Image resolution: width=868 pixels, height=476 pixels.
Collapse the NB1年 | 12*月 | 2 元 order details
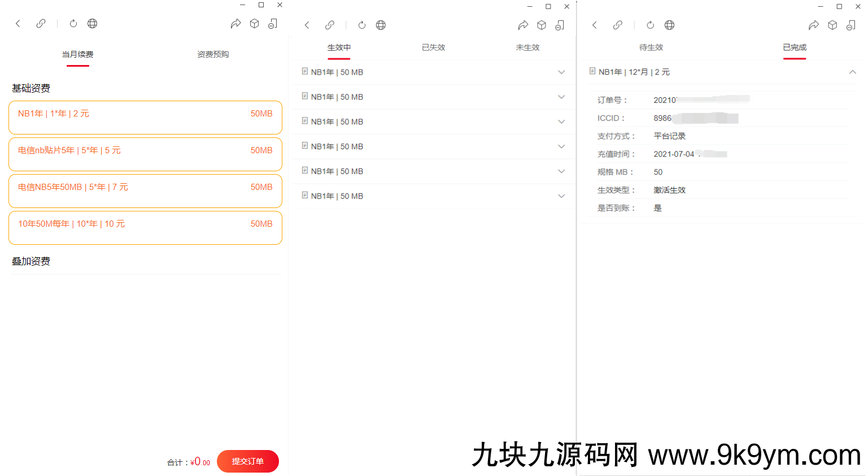853,72
